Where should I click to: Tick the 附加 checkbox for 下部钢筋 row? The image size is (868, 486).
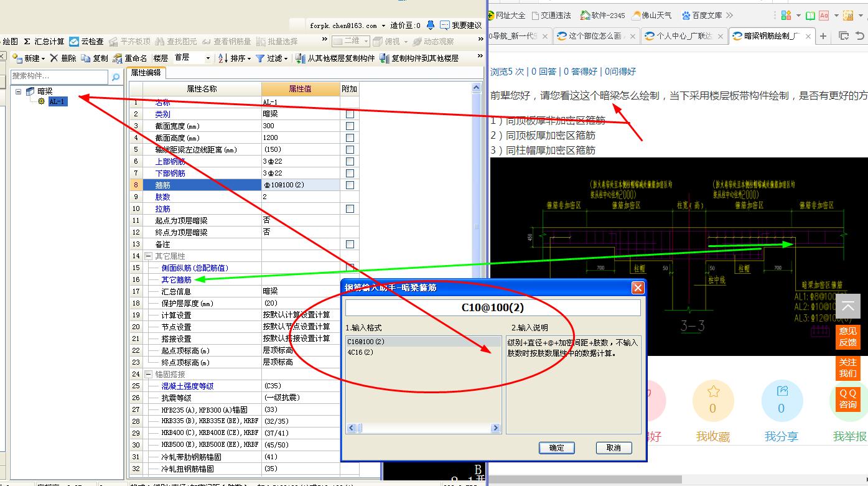(x=350, y=173)
